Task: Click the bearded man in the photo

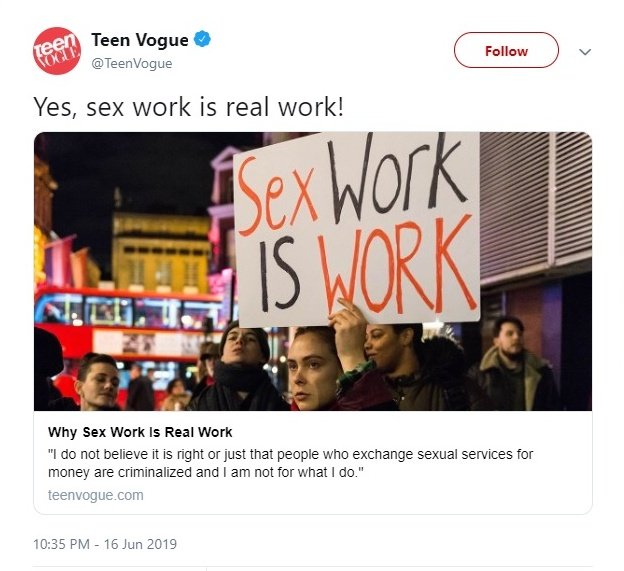Action: (513, 366)
